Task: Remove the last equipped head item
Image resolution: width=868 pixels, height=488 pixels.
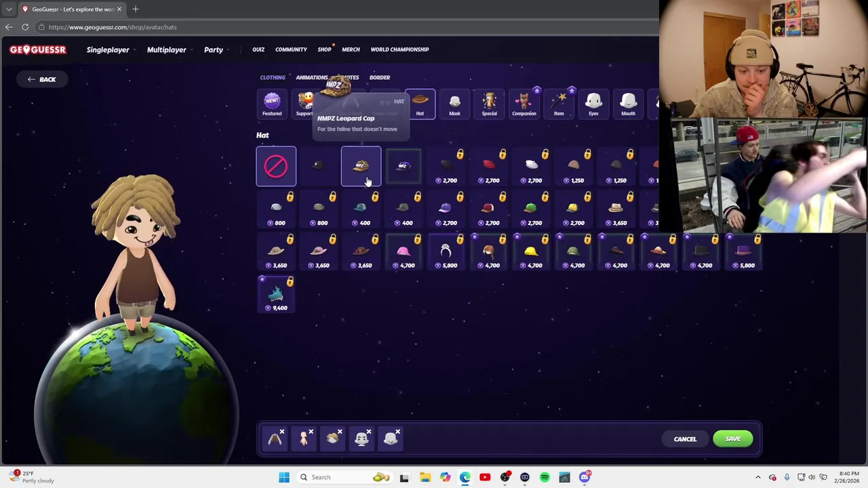Action: point(397,432)
